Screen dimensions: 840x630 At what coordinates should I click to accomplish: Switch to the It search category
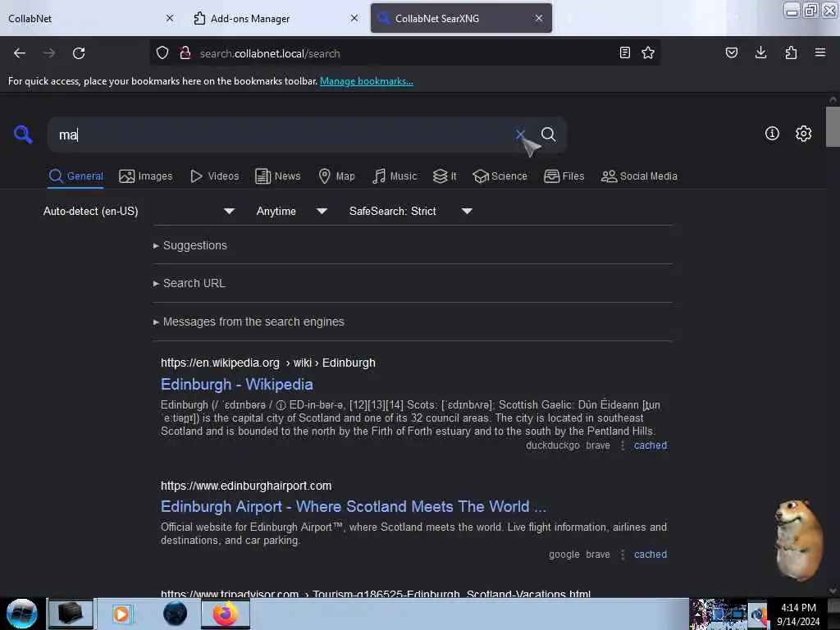[x=445, y=176]
